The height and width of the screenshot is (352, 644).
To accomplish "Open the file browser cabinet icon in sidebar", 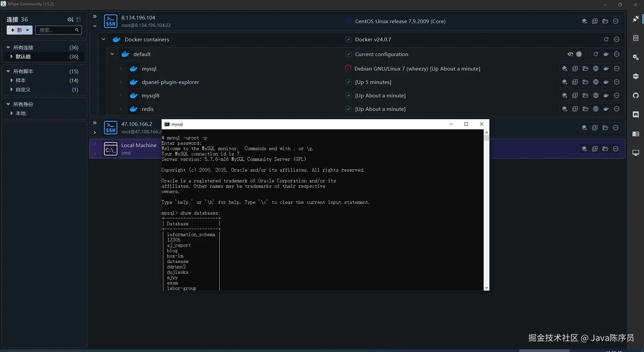I will click(636, 38).
